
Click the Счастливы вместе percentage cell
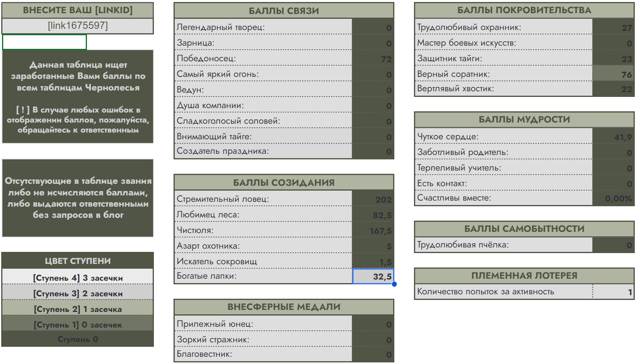pyautogui.click(x=613, y=198)
